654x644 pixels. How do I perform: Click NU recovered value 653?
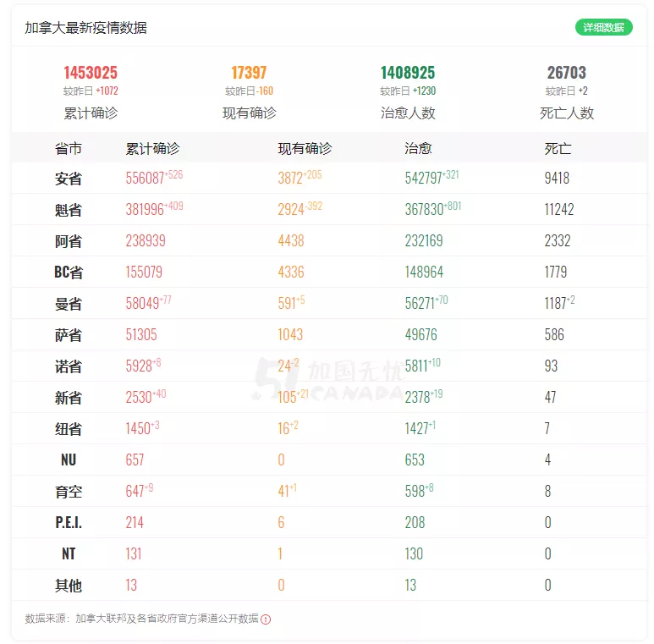tap(415, 460)
